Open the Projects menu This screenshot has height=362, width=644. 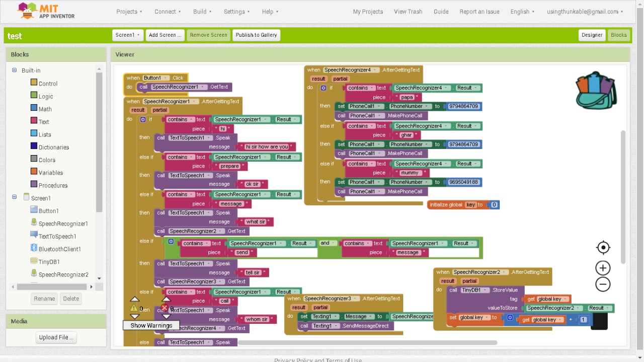(x=129, y=11)
